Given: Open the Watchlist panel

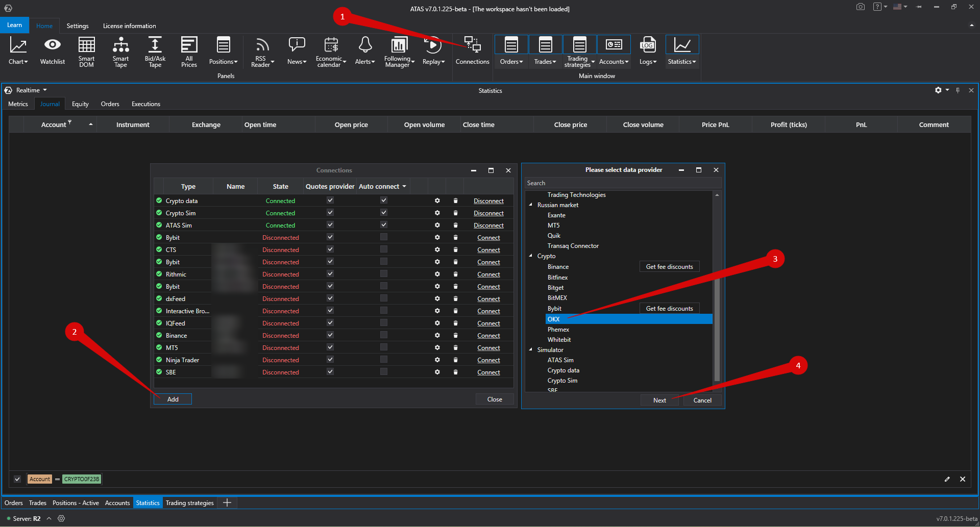Looking at the screenshot, I should tap(52, 51).
